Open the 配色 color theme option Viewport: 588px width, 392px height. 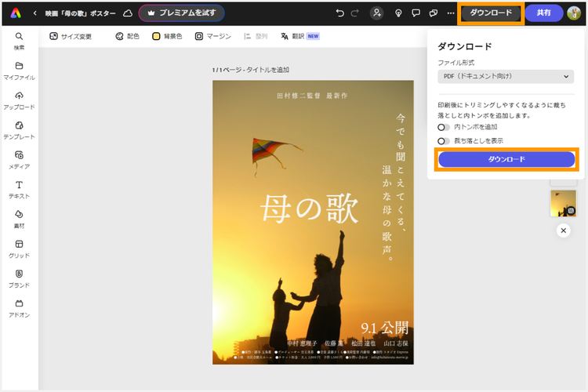pyautogui.click(x=128, y=36)
